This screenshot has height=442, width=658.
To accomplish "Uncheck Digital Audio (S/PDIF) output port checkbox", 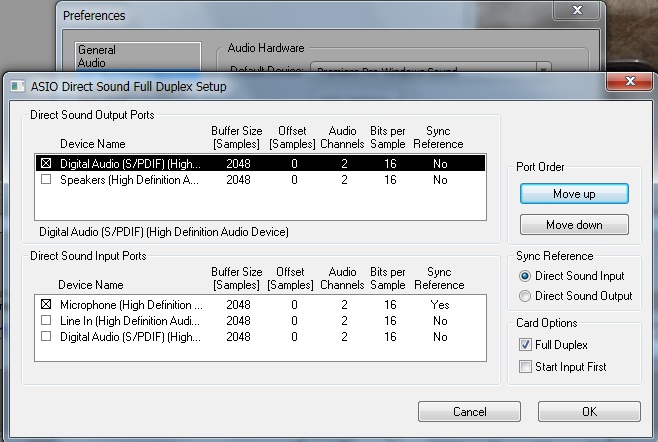I will [46, 163].
